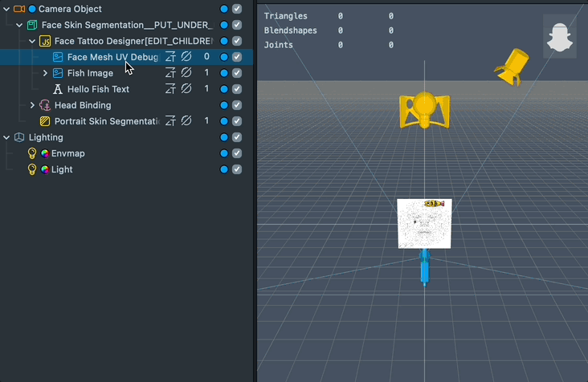Viewport: 588px width, 382px height.
Task: Select the Light object in hierarchy
Action: click(62, 169)
